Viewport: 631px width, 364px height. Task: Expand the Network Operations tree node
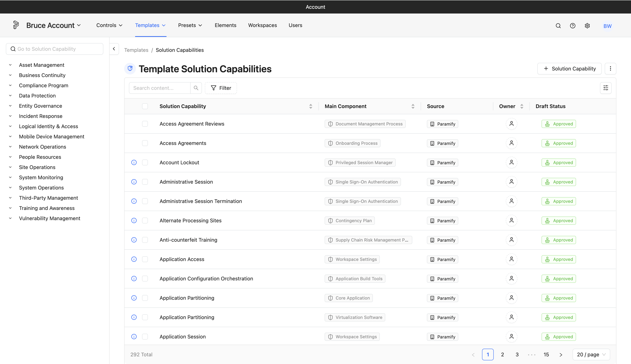(10, 147)
